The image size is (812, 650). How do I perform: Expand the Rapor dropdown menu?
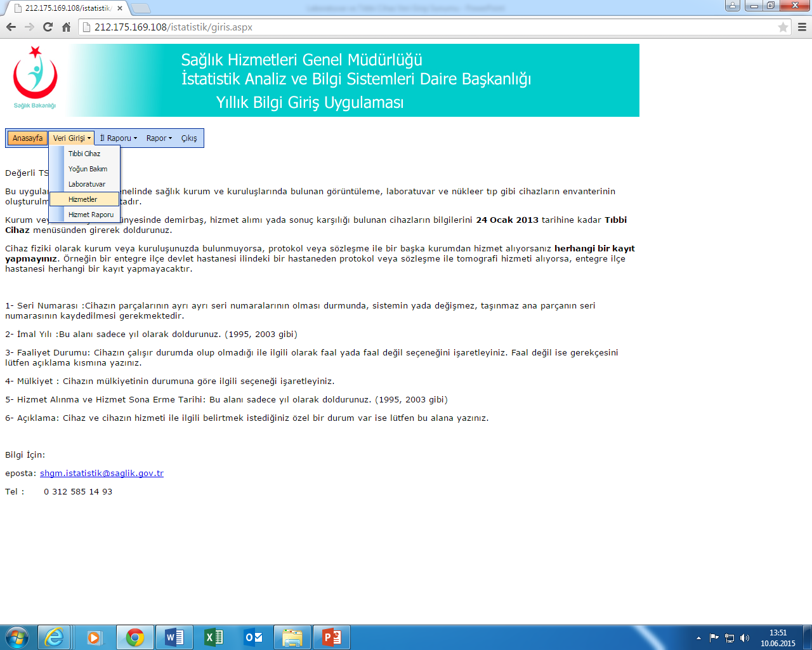(x=159, y=138)
